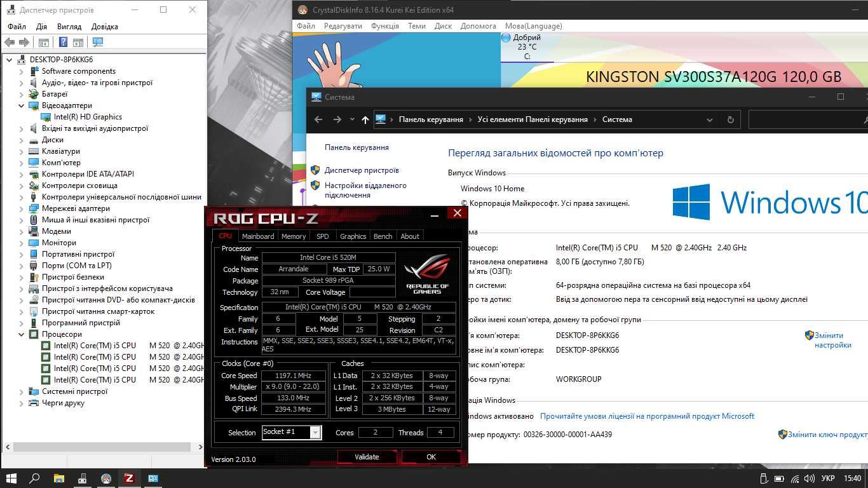Viewport: 868px width, 488px height.
Task: Select the Порти (COM та LPT) item
Action: coord(76,266)
